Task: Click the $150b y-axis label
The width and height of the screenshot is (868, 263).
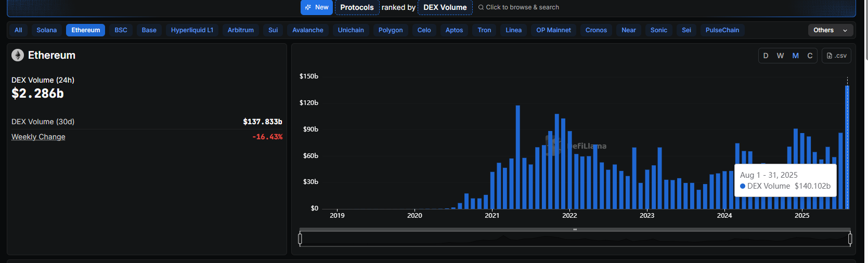Action: 309,76
